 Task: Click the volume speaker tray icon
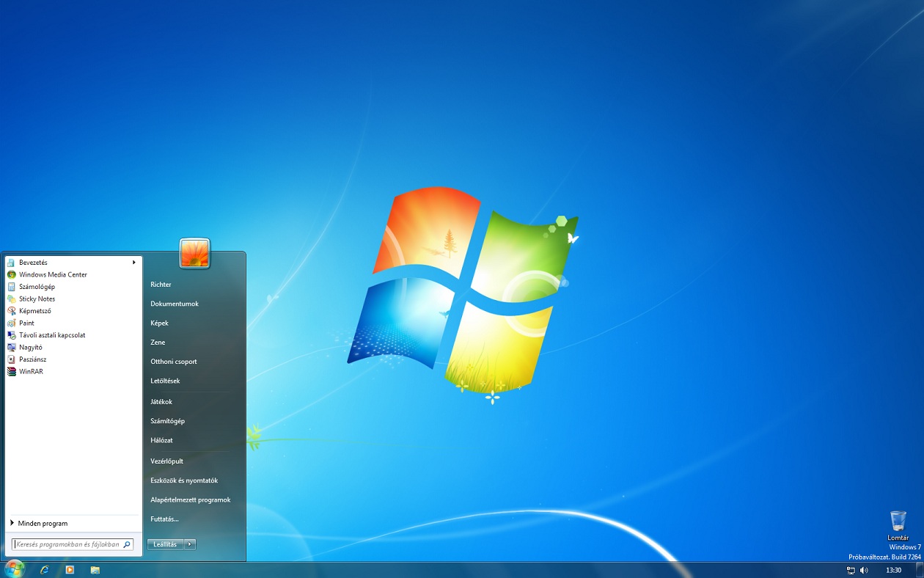(x=864, y=570)
